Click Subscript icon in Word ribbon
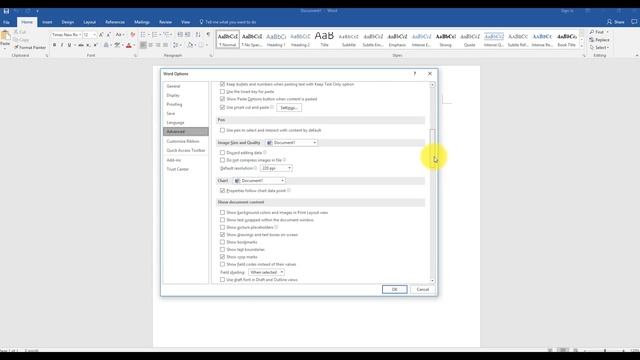 [88, 45]
